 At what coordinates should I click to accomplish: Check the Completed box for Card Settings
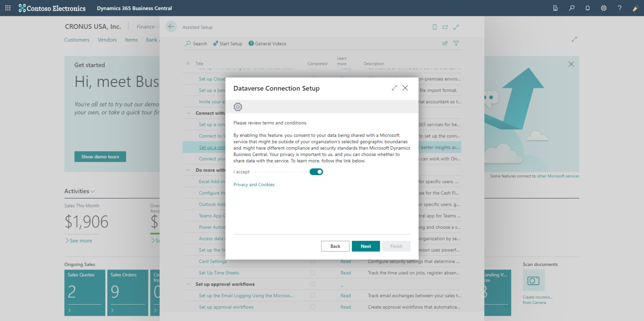tap(312, 261)
